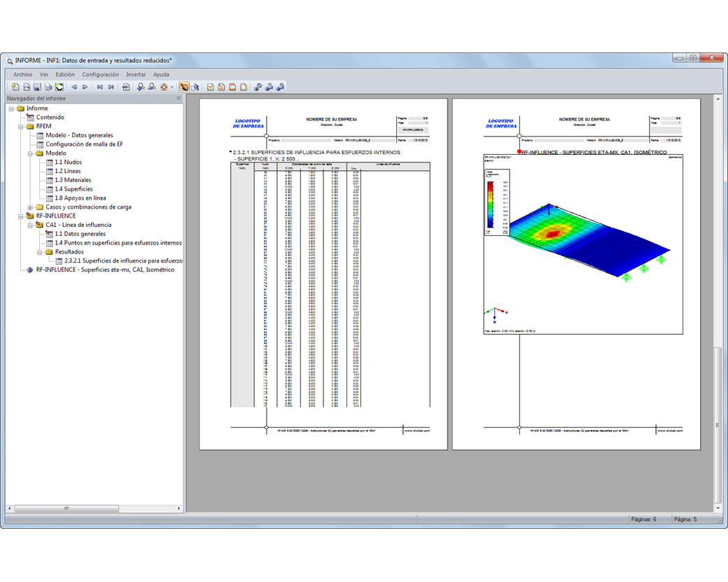Collapse the RFEM folder node
This screenshot has height=582, width=728.
pyautogui.click(x=21, y=126)
